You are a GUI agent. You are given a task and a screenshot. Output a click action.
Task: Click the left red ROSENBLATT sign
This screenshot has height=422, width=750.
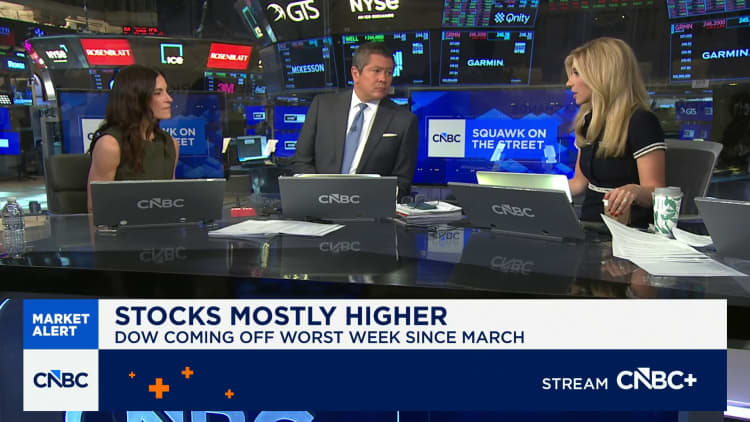click(107, 52)
